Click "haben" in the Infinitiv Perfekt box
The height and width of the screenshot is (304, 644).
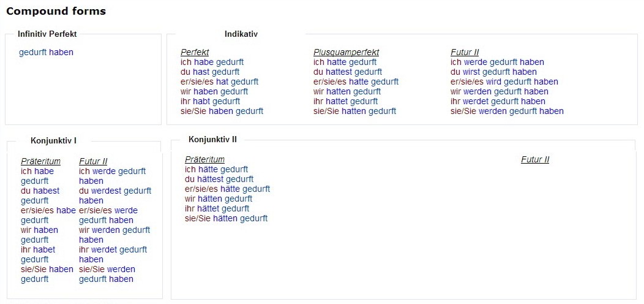tap(61, 52)
